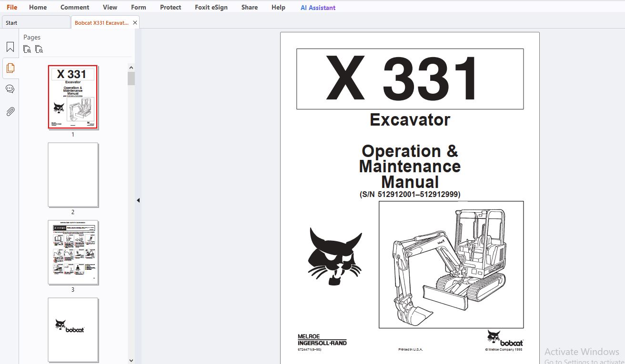Open the Protect tab
Viewport: 625px width, 364px height.
171,7
